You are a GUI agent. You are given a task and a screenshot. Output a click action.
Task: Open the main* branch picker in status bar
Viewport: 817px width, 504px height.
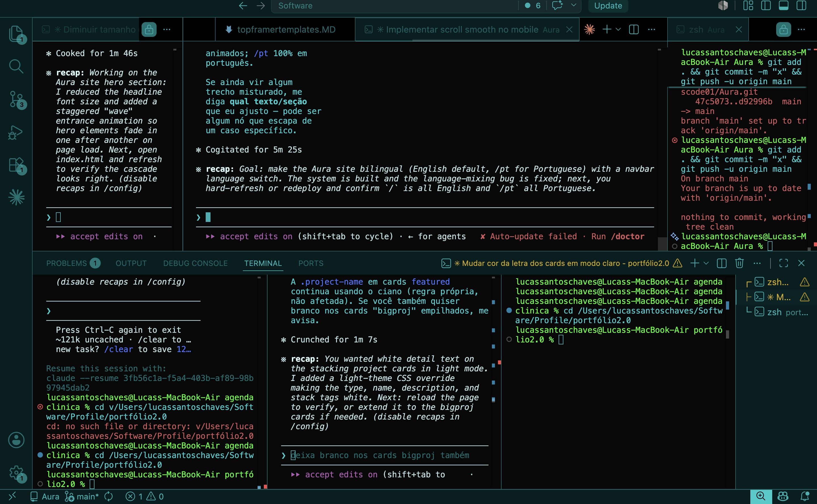82,497
